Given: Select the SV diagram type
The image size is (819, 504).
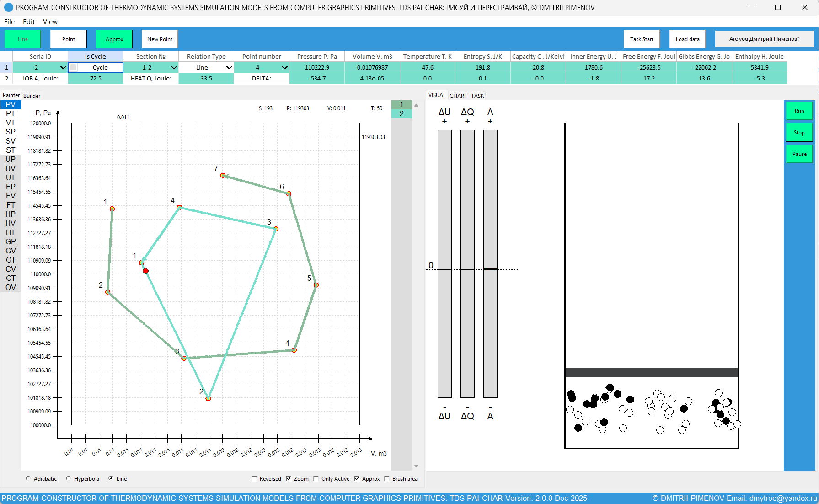Looking at the screenshot, I should click(x=11, y=141).
